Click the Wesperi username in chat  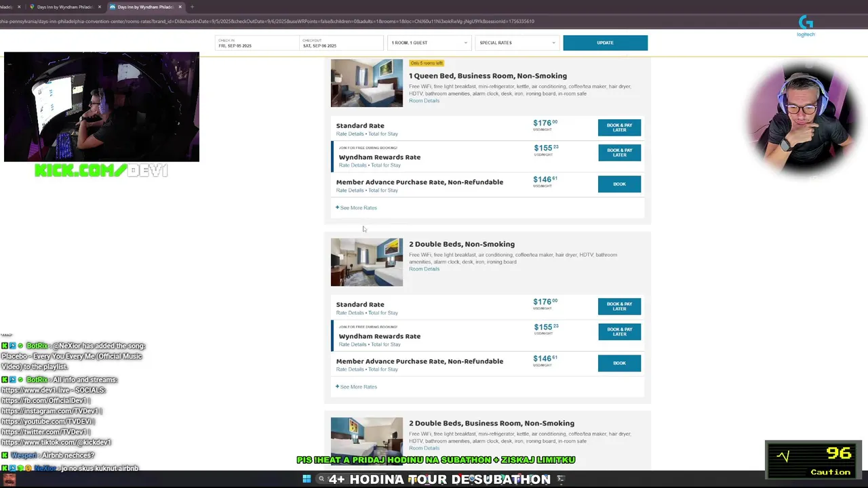tap(23, 455)
